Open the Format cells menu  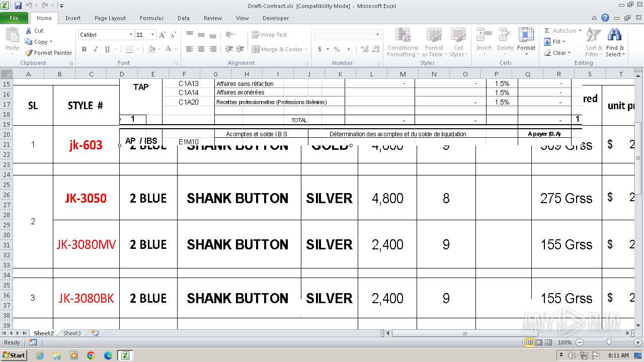(x=526, y=43)
